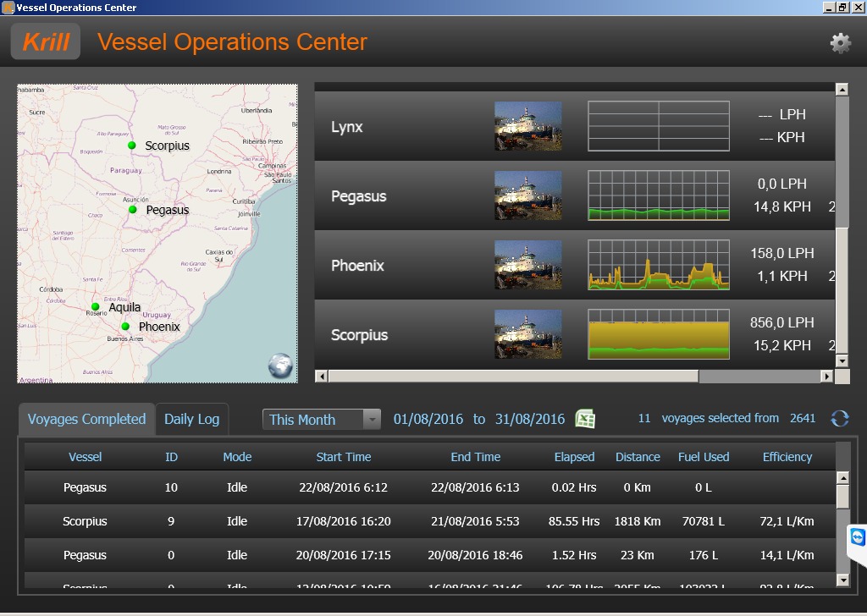Click the Fuel Used column header
The height and width of the screenshot is (616, 867).
(x=703, y=457)
